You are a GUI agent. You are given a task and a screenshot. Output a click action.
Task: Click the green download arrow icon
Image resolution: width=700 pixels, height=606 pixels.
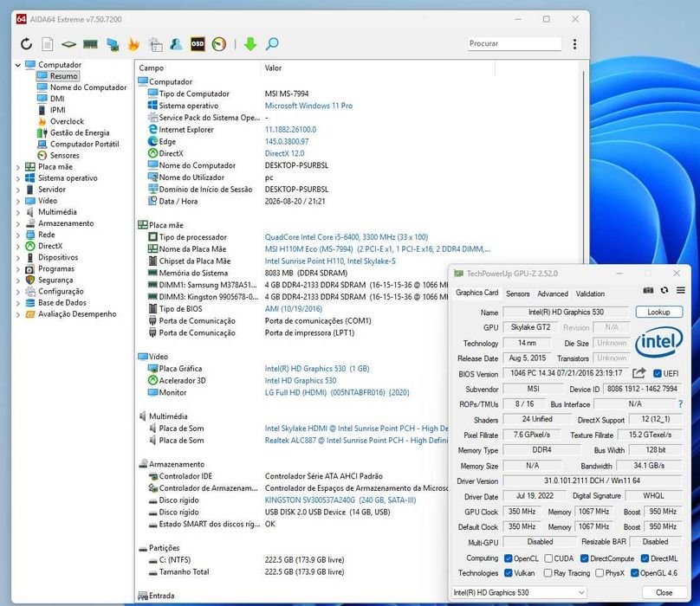tap(250, 44)
